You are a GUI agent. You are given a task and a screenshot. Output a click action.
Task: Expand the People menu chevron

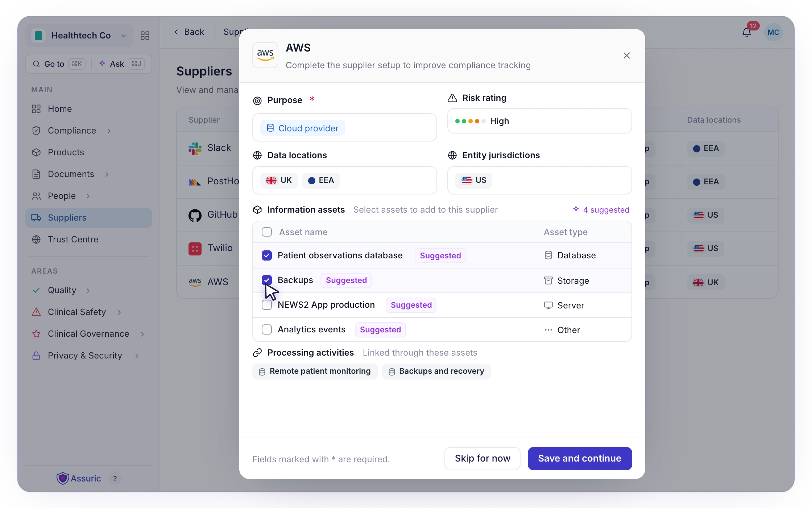coord(88,196)
